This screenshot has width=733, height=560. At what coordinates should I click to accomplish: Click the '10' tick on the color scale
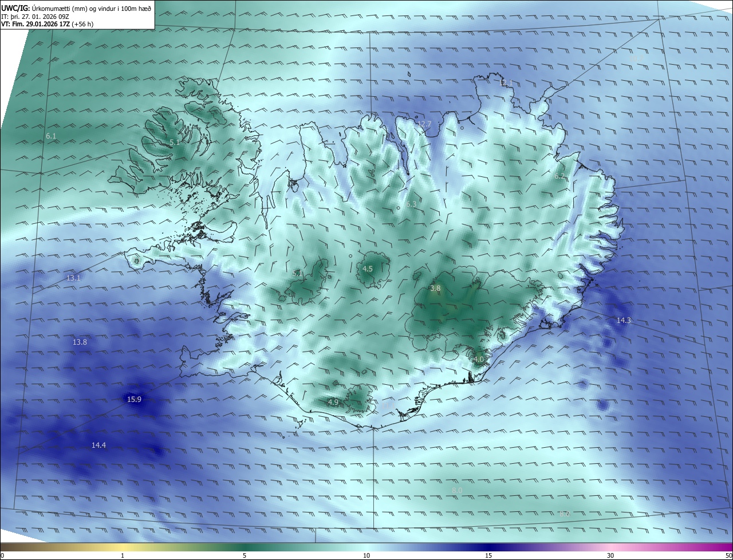(366, 555)
